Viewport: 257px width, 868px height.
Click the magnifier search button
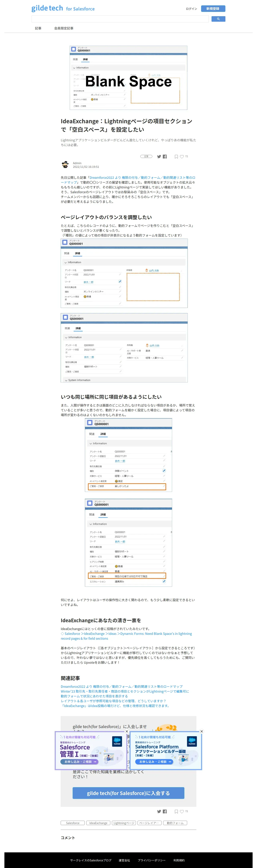tap(218, 19)
